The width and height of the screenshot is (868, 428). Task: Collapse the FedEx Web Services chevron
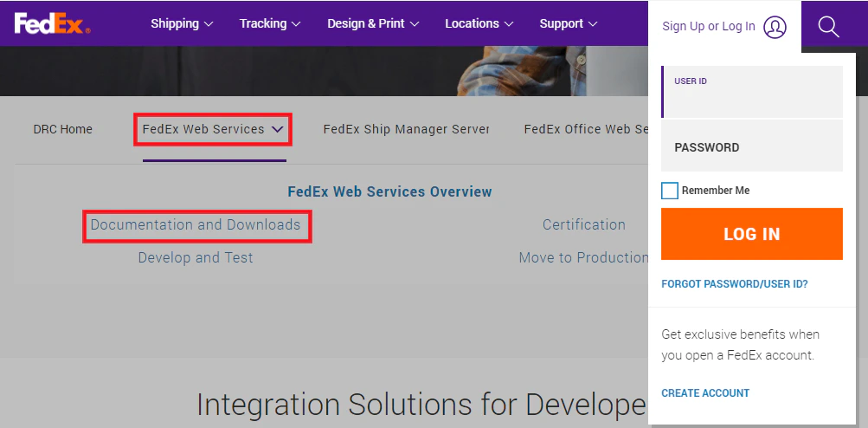277,130
